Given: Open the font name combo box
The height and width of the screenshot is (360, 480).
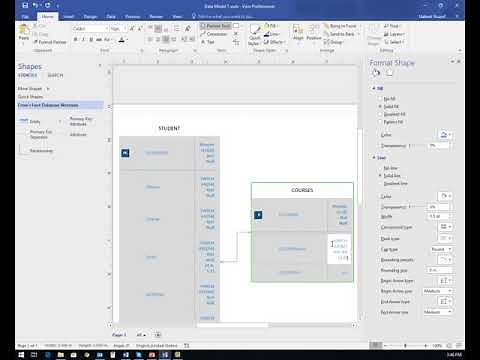Looking at the screenshot, I should coord(90,29).
